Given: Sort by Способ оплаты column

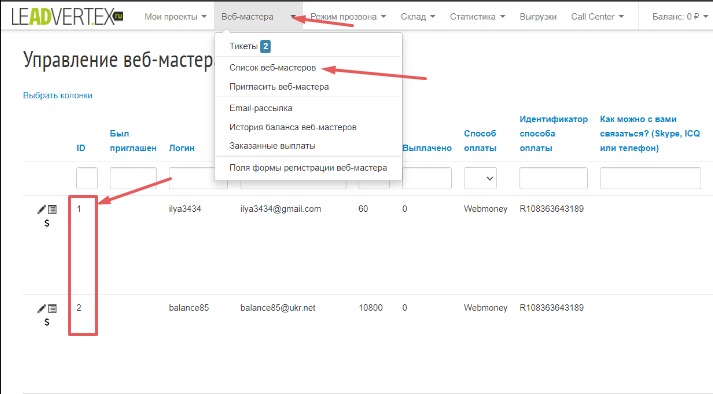Looking at the screenshot, I should [x=480, y=141].
